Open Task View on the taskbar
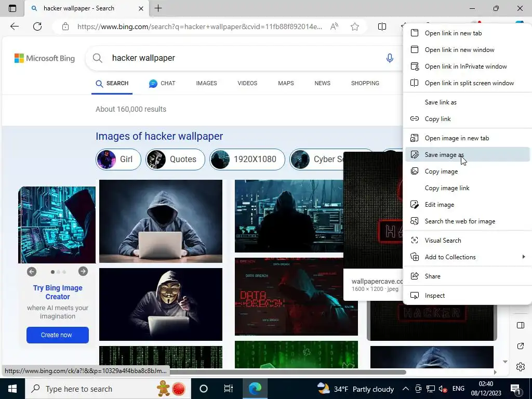 pyautogui.click(x=229, y=389)
